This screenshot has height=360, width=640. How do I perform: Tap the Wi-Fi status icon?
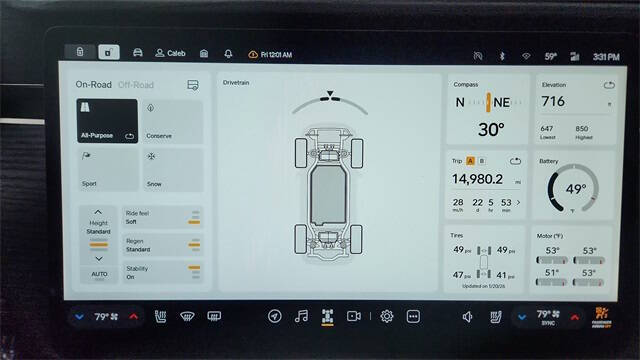526,56
